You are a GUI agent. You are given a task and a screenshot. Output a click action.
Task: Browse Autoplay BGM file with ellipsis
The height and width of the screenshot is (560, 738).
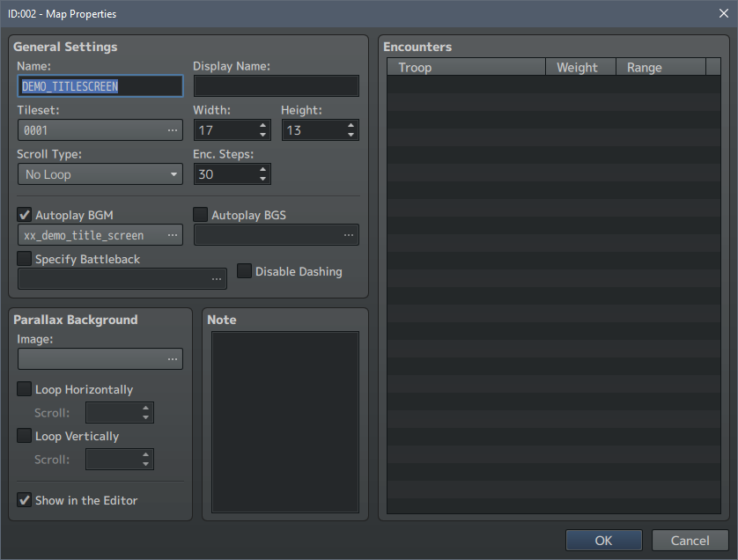(x=173, y=235)
